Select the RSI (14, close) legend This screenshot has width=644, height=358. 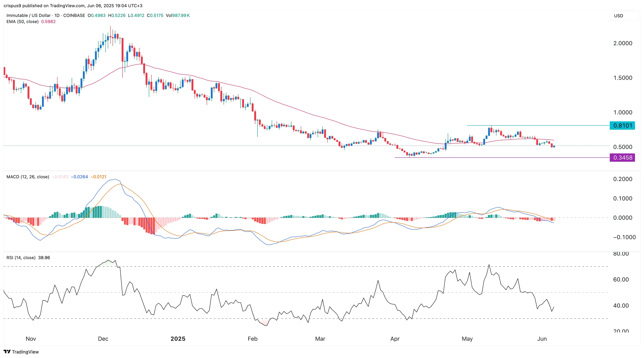pyautogui.click(x=21, y=258)
